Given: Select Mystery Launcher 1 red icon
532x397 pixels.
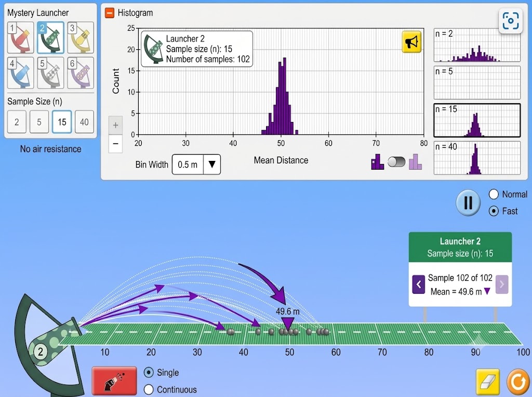Looking at the screenshot, I should click(21, 38).
